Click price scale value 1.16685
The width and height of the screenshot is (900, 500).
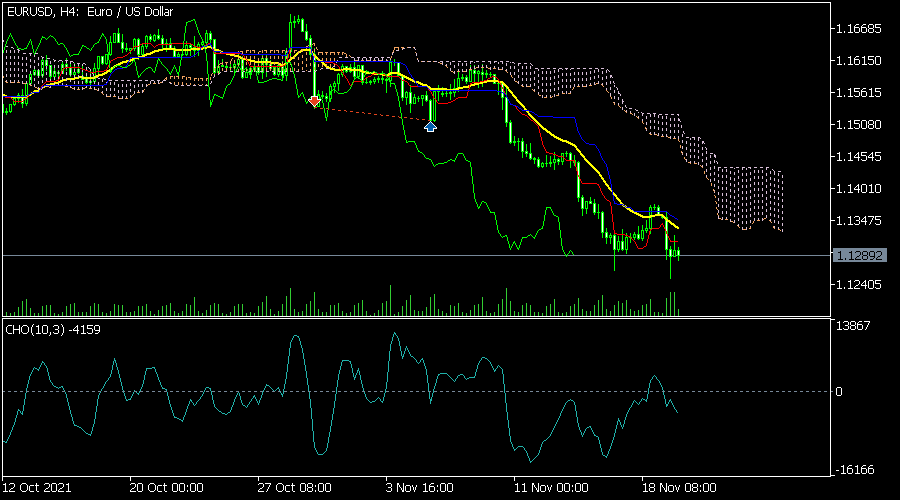click(x=859, y=29)
